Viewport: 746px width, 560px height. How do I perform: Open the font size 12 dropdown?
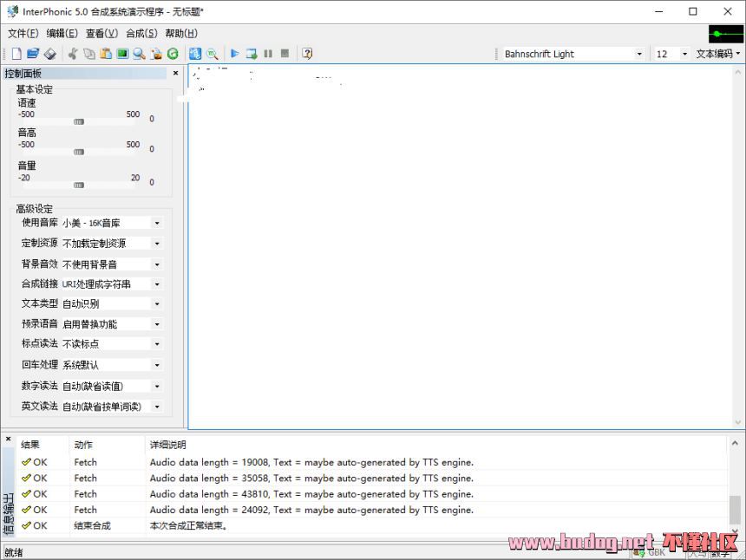684,54
